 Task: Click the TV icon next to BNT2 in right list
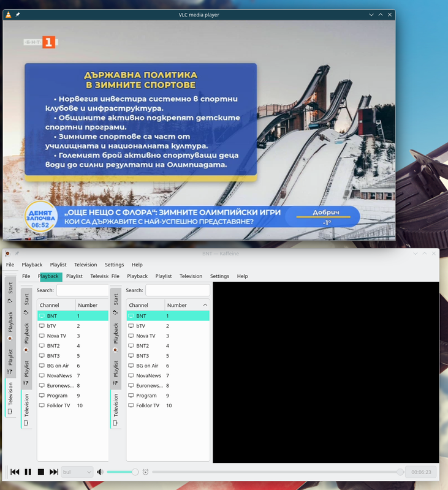[131, 346]
